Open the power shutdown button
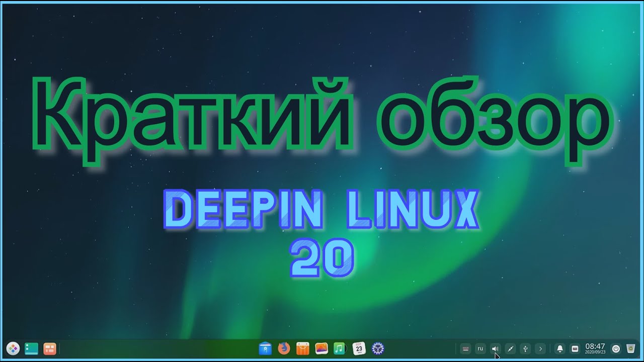Screen dimensions: 644x362 pyautogui.click(x=616, y=348)
